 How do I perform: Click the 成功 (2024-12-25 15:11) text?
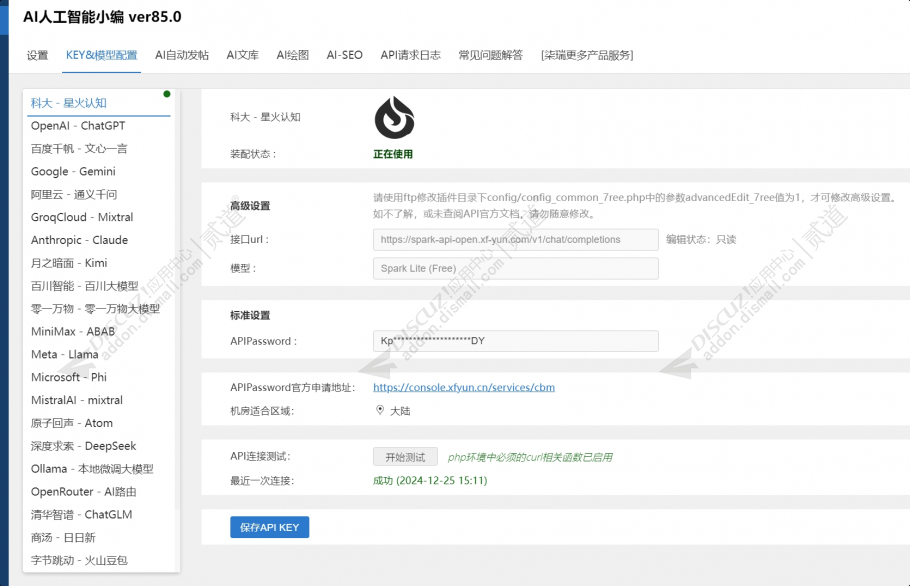[x=430, y=480]
